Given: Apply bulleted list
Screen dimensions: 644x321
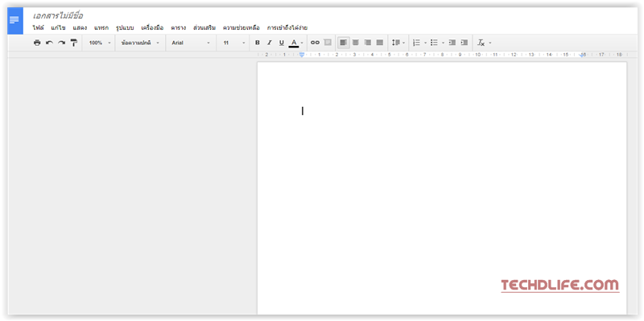Looking at the screenshot, I should [x=434, y=43].
